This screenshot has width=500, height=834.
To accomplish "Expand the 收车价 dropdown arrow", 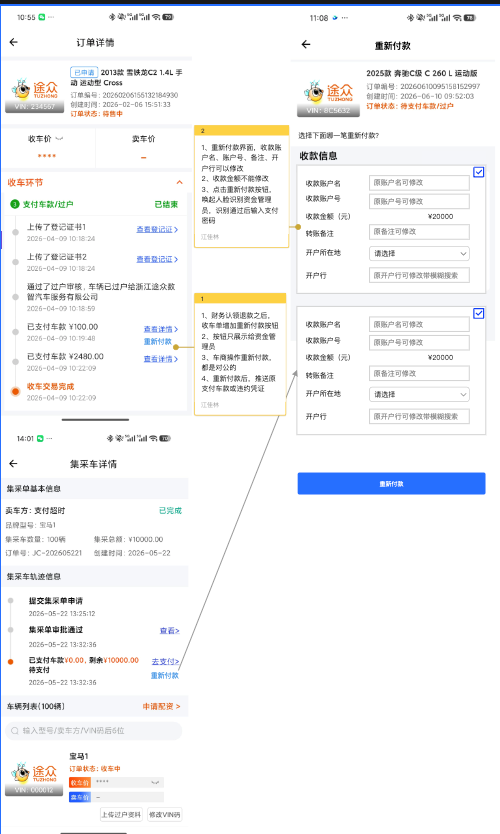I will (60, 139).
